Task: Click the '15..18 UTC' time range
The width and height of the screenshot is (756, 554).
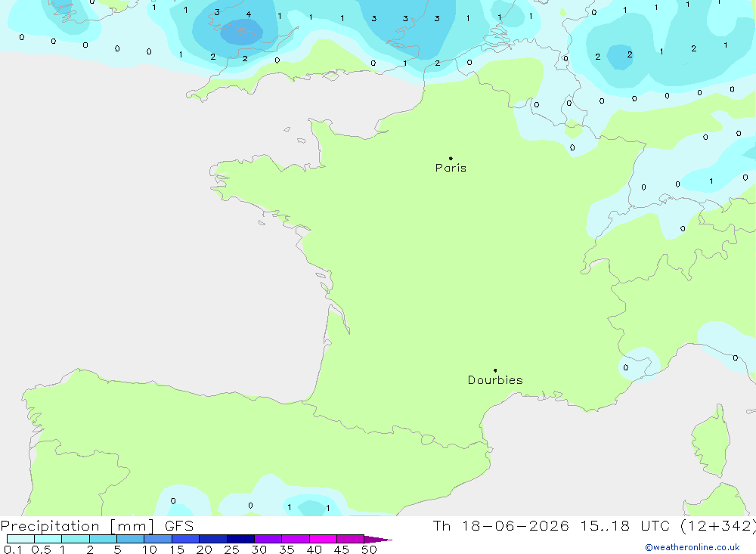Action: [x=625, y=526]
